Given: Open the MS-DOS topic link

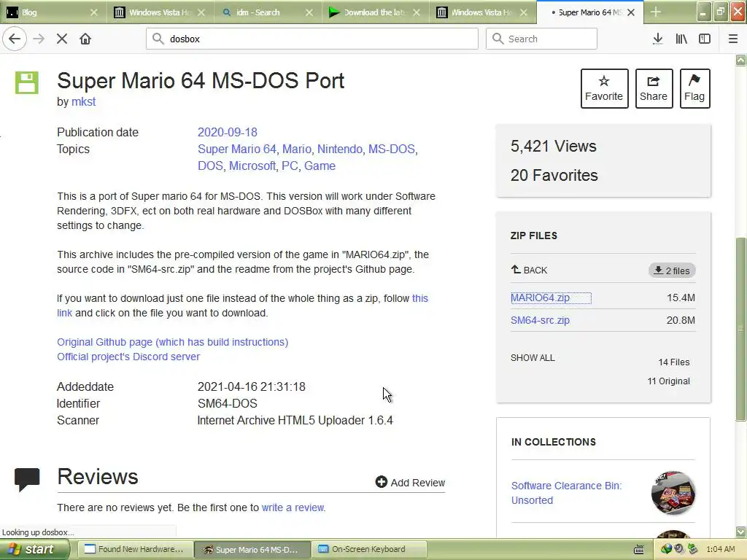Looking at the screenshot, I should [392, 149].
